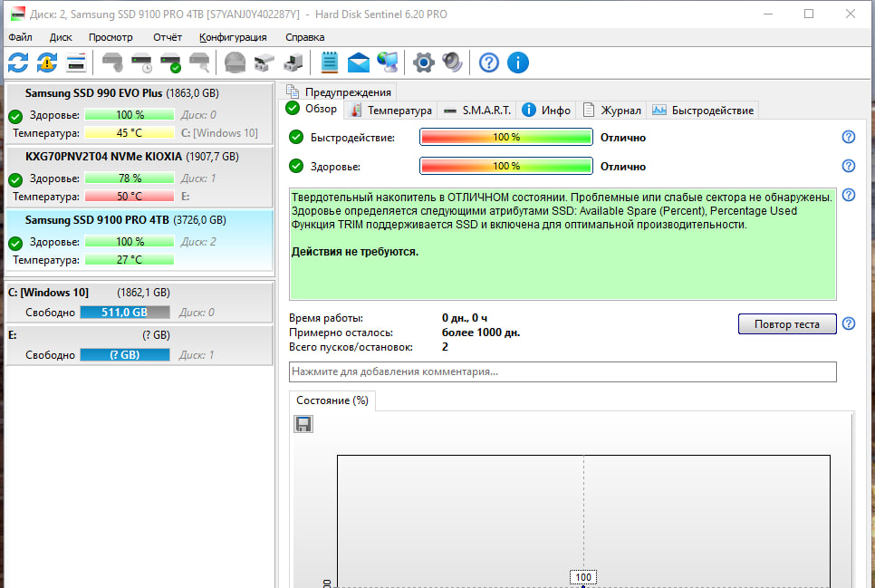Maximize the Hard Disk Sentinel window

click(809, 14)
